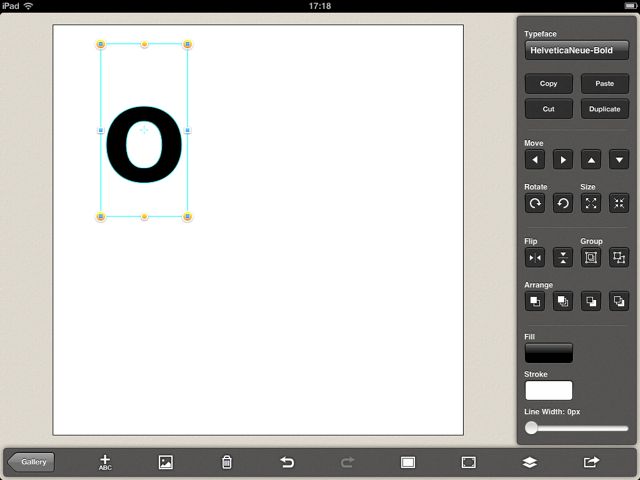Screen dimensions: 640x480
Task: Flip the object vertically
Action: click(563, 258)
